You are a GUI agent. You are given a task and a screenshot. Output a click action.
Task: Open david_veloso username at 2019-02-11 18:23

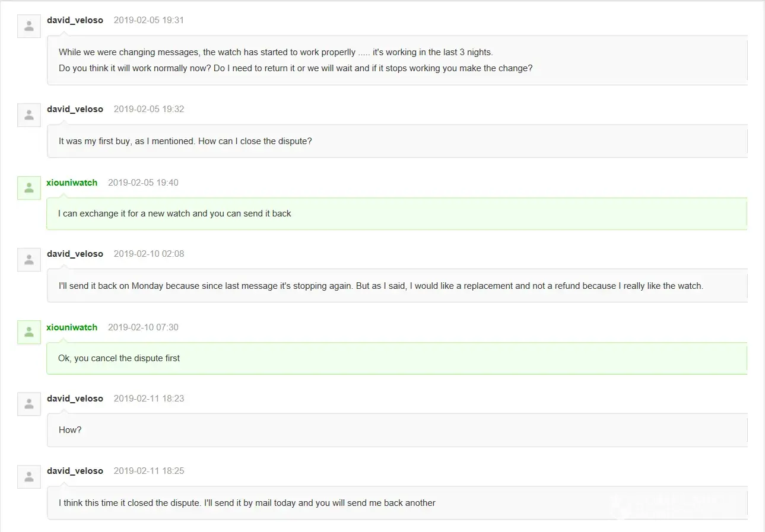coord(75,399)
